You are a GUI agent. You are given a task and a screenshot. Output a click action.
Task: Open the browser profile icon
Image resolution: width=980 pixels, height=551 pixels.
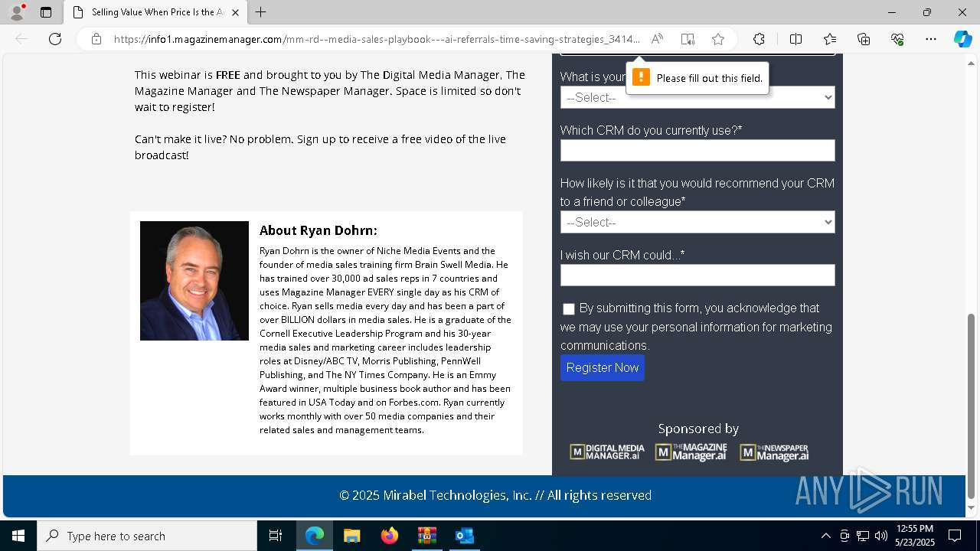tap(17, 12)
